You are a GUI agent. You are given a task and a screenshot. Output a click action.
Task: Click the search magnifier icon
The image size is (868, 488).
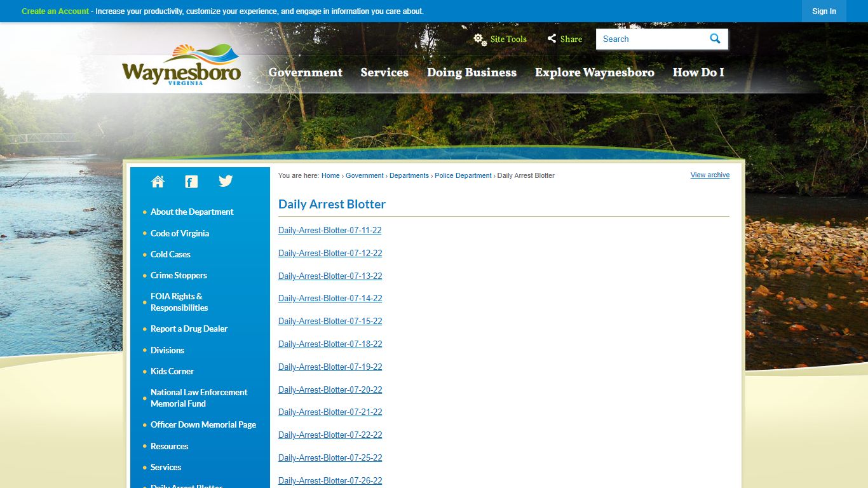(x=715, y=39)
